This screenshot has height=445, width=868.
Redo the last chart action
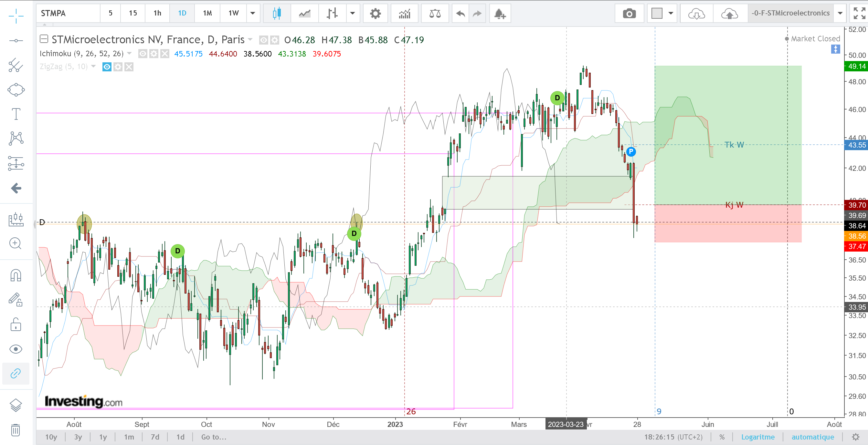[477, 14]
